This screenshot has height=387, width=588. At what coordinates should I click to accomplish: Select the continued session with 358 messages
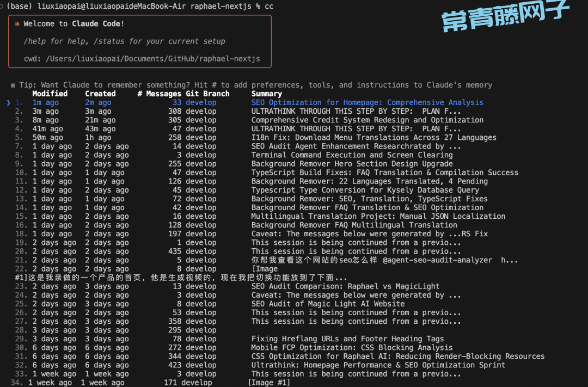[x=238, y=321]
